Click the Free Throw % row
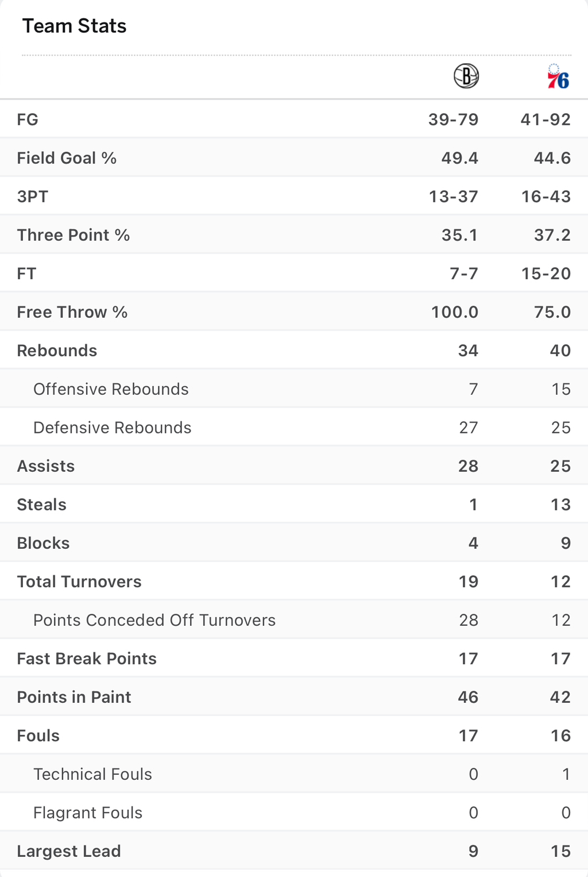The image size is (588, 877). pos(294,311)
